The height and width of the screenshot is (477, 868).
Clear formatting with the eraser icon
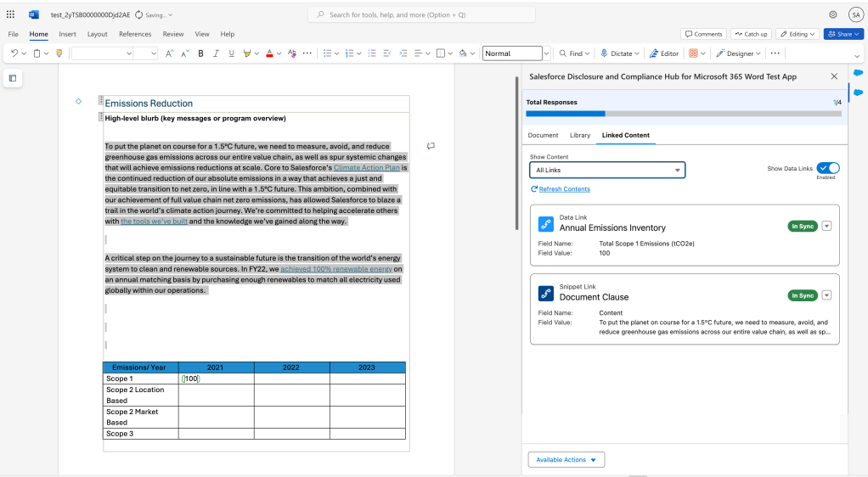pyautogui.click(x=291, y=53)
